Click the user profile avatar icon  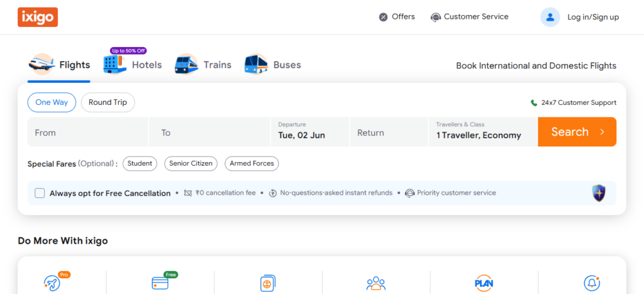[550, 17]
